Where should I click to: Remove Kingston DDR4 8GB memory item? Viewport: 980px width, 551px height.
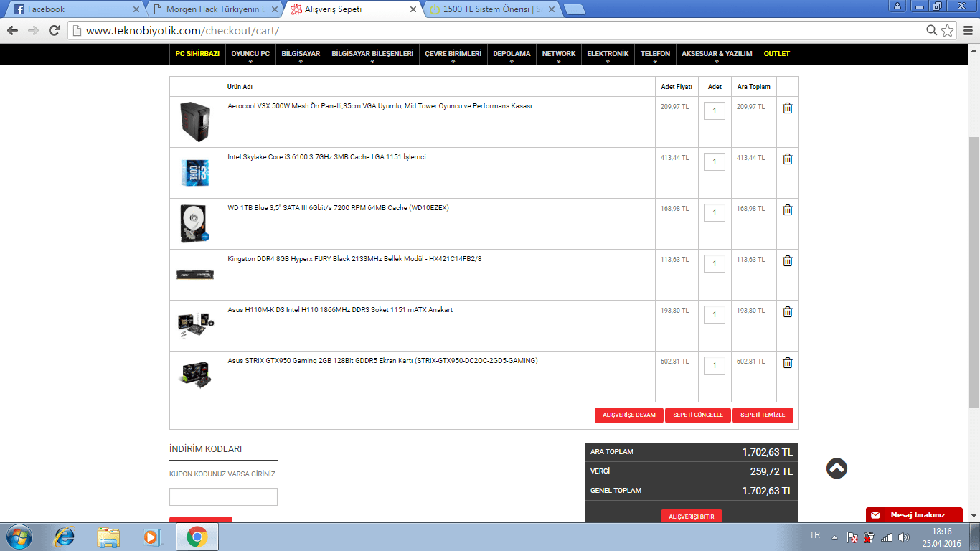pos(787,260)
